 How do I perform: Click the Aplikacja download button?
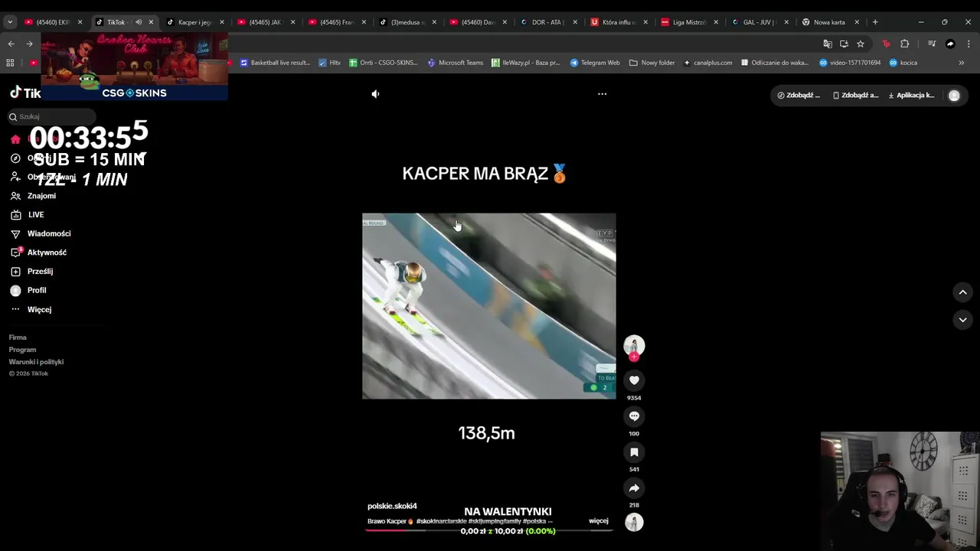[x=911, y=96]
